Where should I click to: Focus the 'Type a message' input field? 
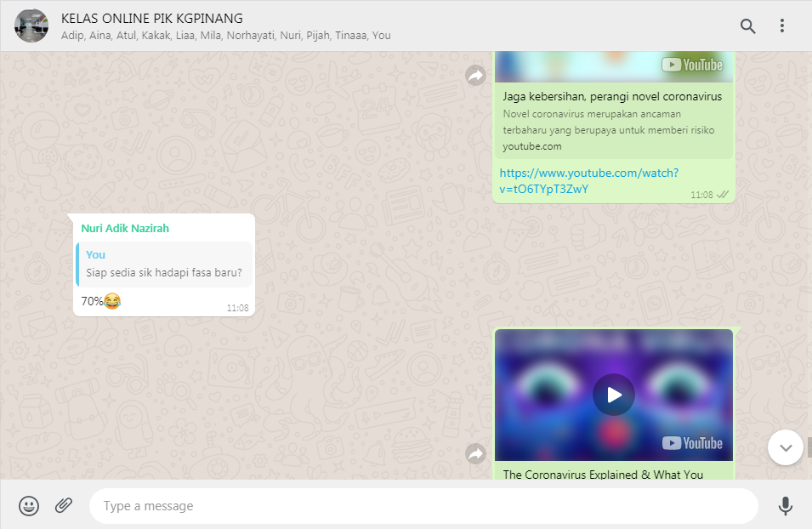pos(423,506)
